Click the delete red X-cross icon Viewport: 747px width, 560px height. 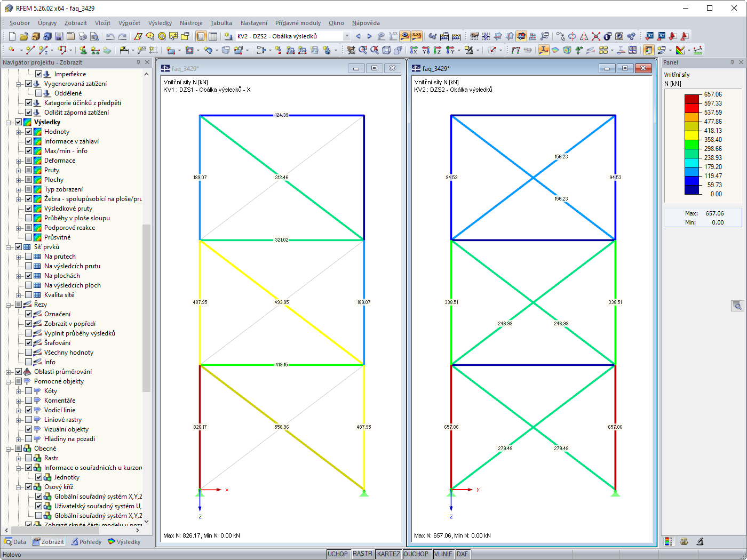coord(596,36)
